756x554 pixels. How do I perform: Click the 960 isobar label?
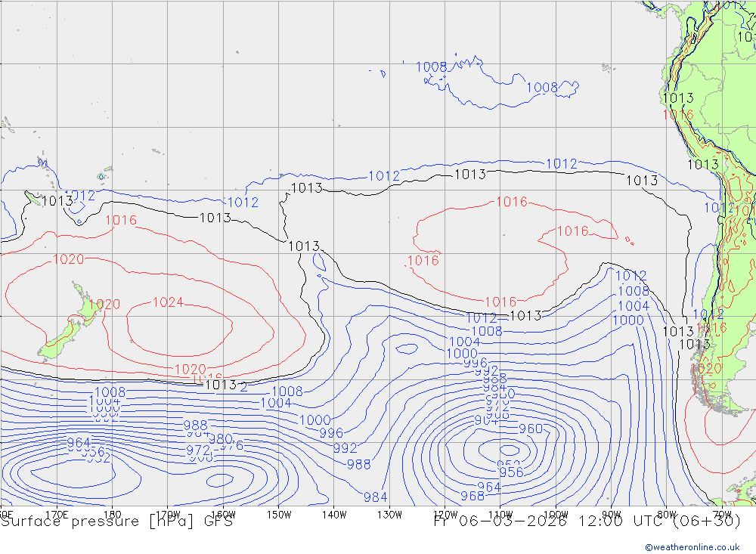click(x=531, y=429)
